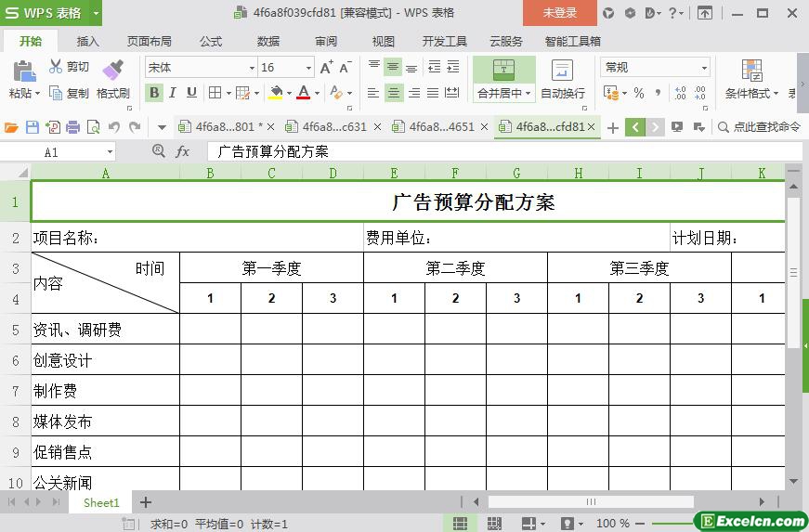This screenshot has width=809, height=532.
Task: Toggle middle vertical alignment
Action: [393, 67]
